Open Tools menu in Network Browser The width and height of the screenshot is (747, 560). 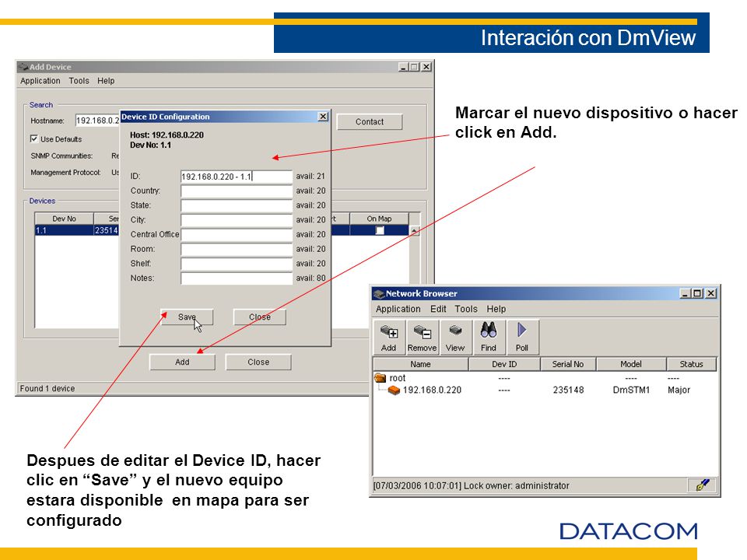click(x=466, y=309)
